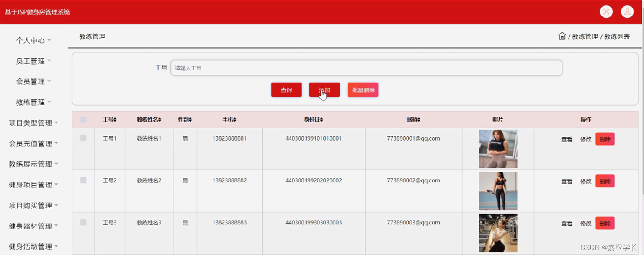Sort table by 性别 column
The width and height of the screenshot is (644, 255).
[185, 120]
